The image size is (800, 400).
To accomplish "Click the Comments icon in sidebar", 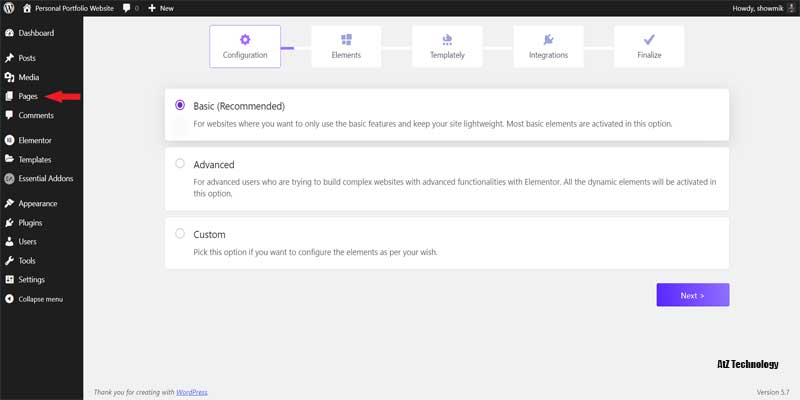I will click(x=9, y=115).
